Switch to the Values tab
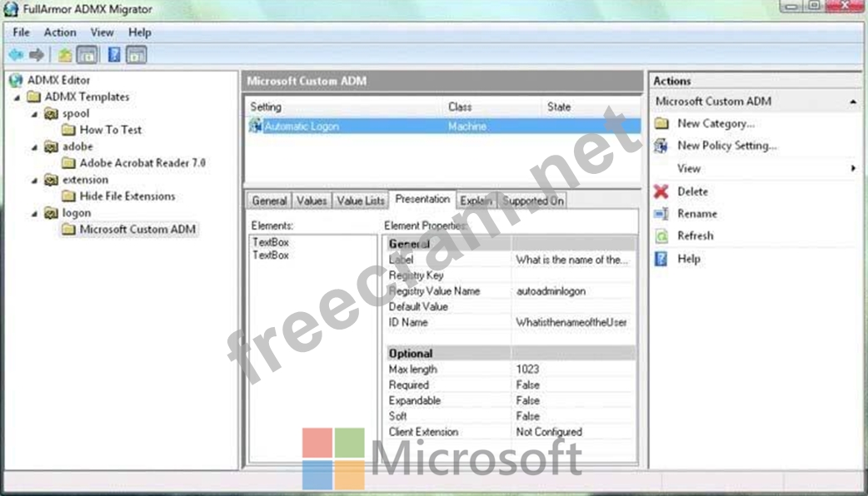Viewport: 868px width, 496px height. (x=312, y=201)
